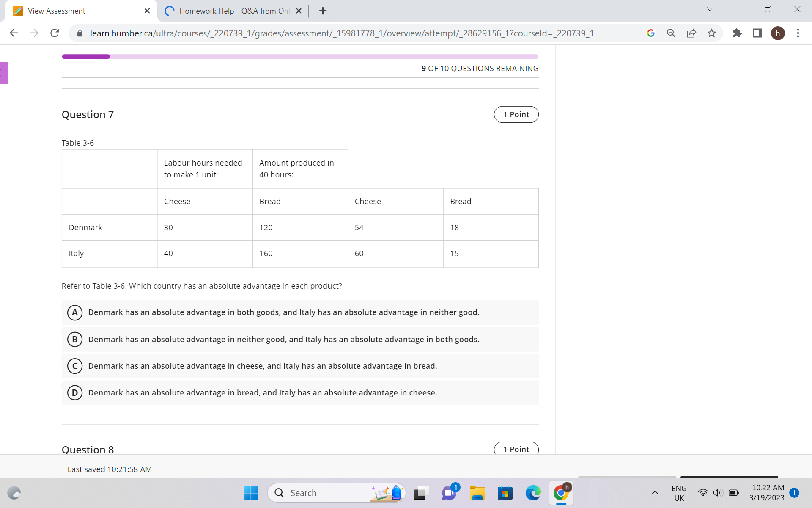Click the share page icon
Viewport: 812px width, 508px height.
(x=691, y=33)
